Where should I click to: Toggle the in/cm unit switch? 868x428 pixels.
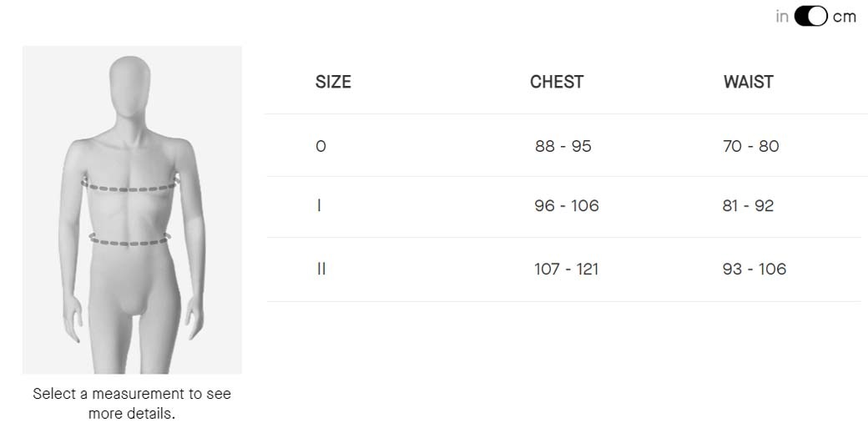click(810, 17)
